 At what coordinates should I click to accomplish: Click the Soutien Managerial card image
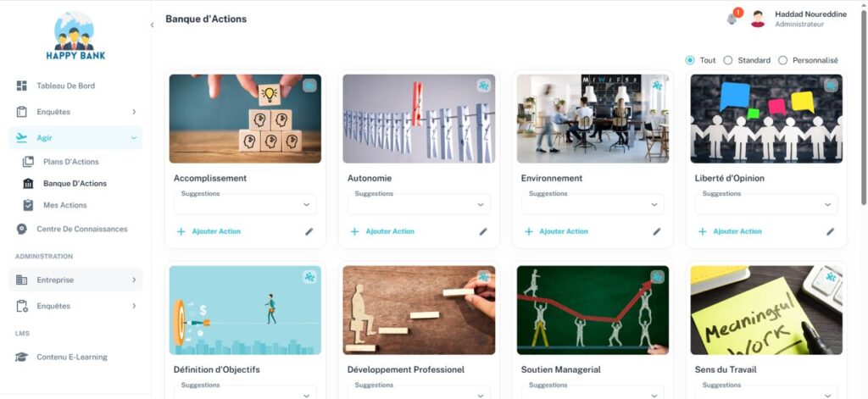[x=593, y=310]
